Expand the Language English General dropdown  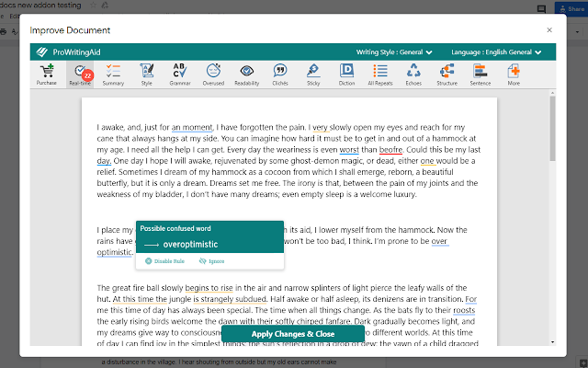(x=496, y=52)
